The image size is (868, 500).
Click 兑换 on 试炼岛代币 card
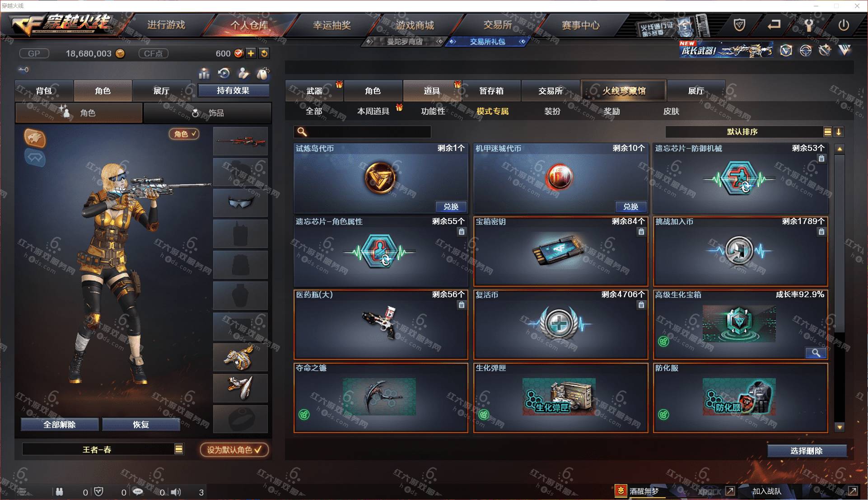tap(451, 206)
